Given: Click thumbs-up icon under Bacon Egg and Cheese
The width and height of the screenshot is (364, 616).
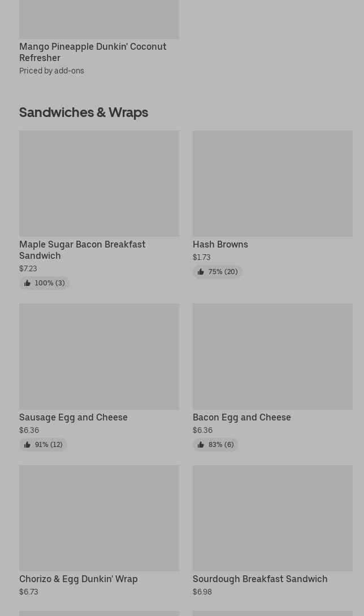Looking at the screenshot, I should pos(201,445).
